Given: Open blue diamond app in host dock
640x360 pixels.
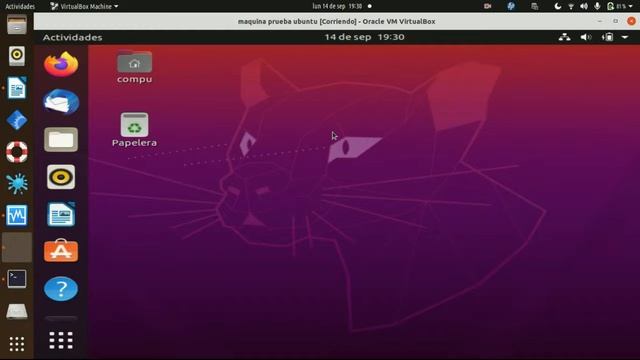Looking at the screenshot, I should point(17,120).
